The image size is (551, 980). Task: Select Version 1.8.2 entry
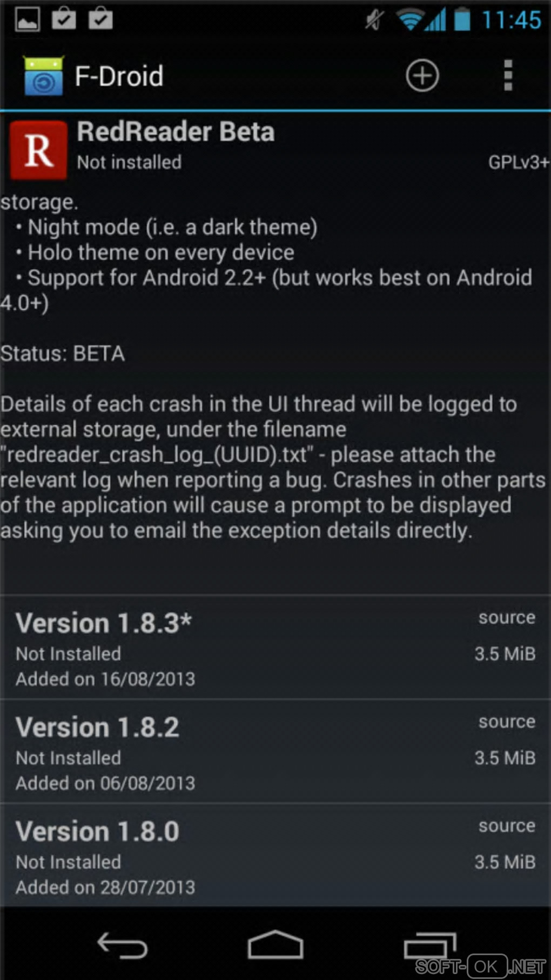point(275,751)
